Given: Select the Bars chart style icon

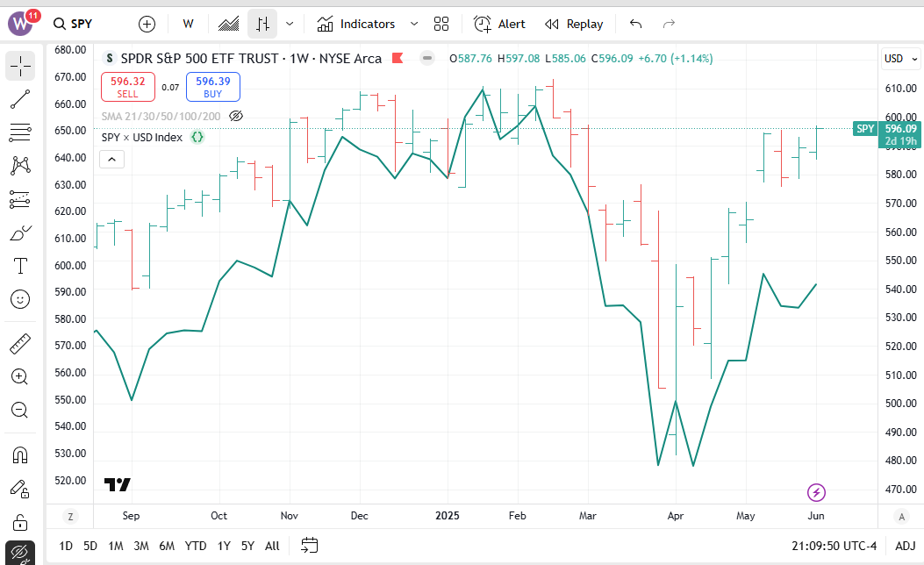Looking at the screenshot, I should [262, 25].
